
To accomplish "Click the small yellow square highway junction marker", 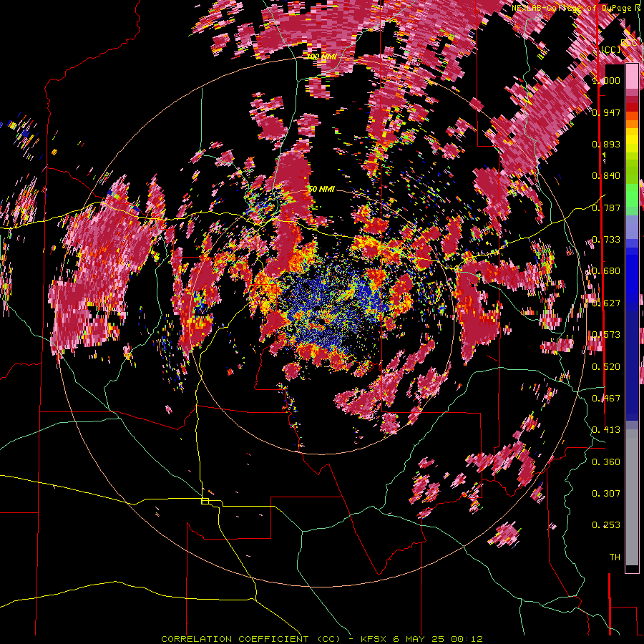I will coord(205,501).
